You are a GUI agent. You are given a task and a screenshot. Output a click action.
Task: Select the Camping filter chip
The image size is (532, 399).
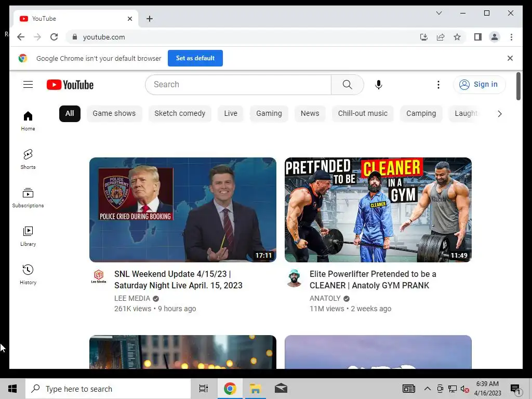tap(421, 113)
